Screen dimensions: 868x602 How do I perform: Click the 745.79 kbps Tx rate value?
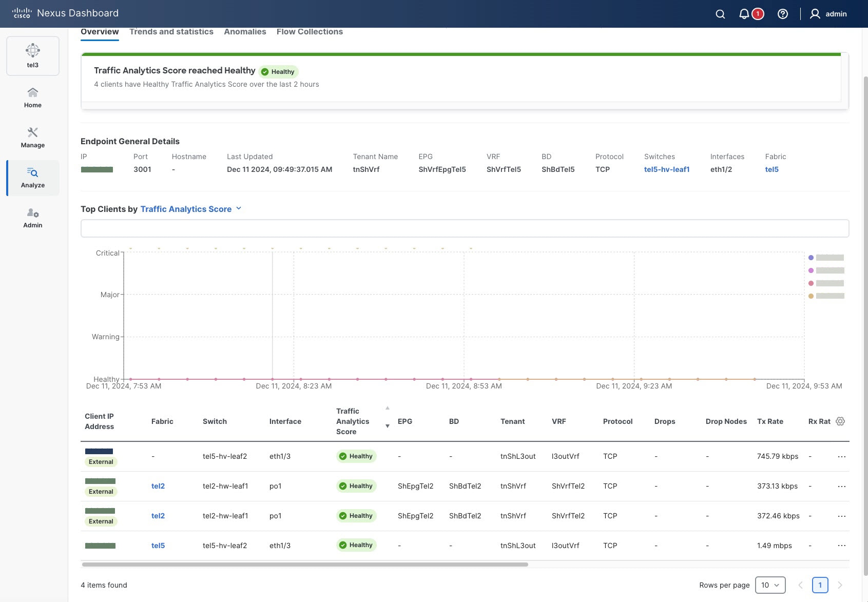coord(778,456)
